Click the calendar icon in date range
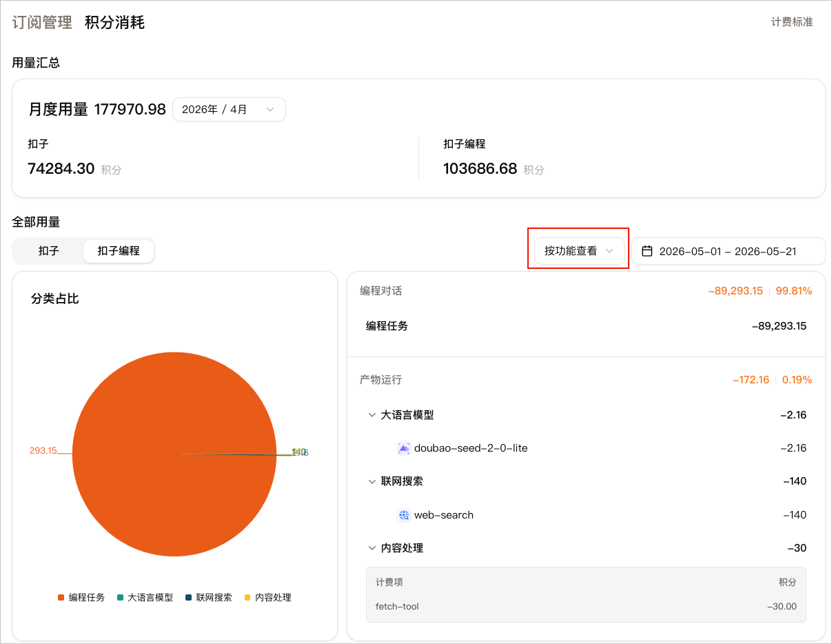 tap(647, 251)
